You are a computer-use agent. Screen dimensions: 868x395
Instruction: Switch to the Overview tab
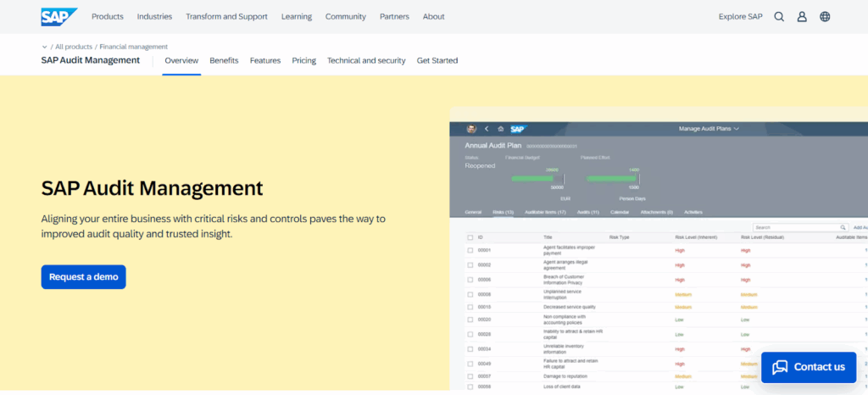181,60
